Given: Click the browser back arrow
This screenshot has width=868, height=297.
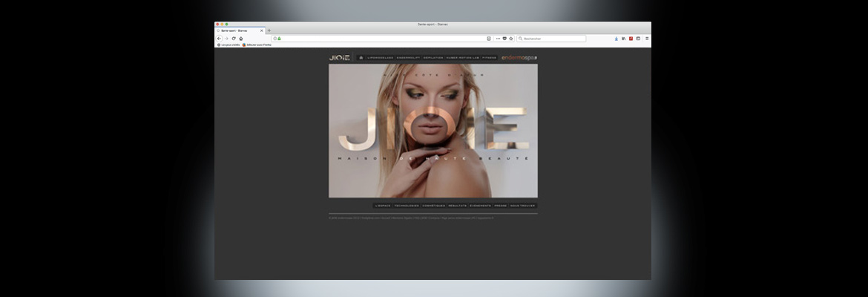Looking at the screenshot, I should tap(219, 39).
